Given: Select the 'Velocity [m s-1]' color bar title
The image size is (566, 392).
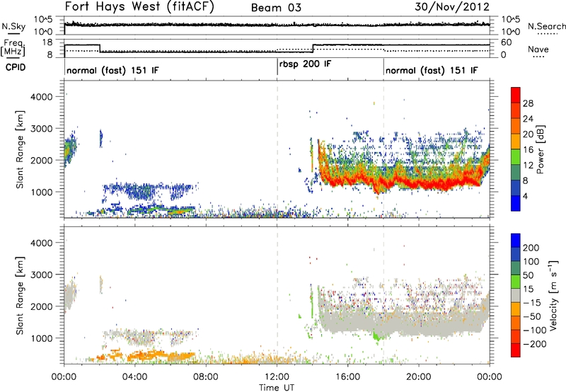Looking at the screenshot, I should (553, 295).
